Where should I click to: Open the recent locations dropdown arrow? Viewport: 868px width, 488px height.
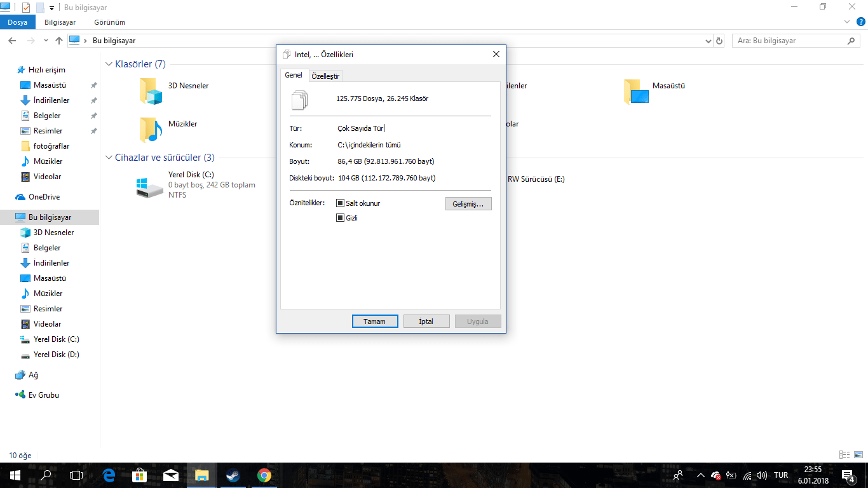tap(46, 41)
